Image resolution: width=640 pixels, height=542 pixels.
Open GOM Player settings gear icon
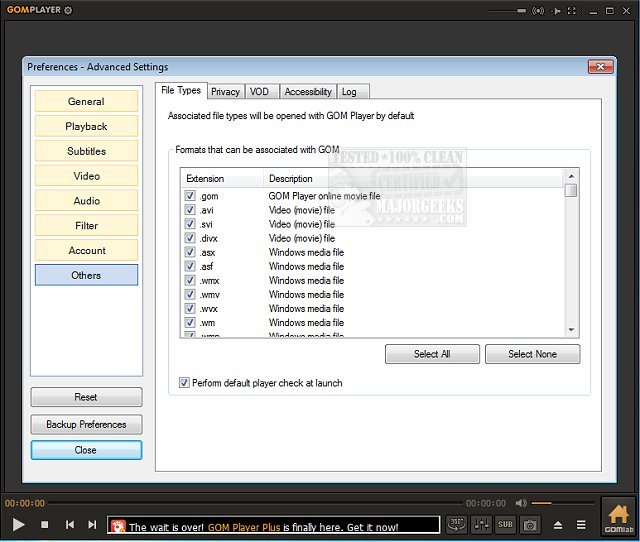tap(69, 10)
